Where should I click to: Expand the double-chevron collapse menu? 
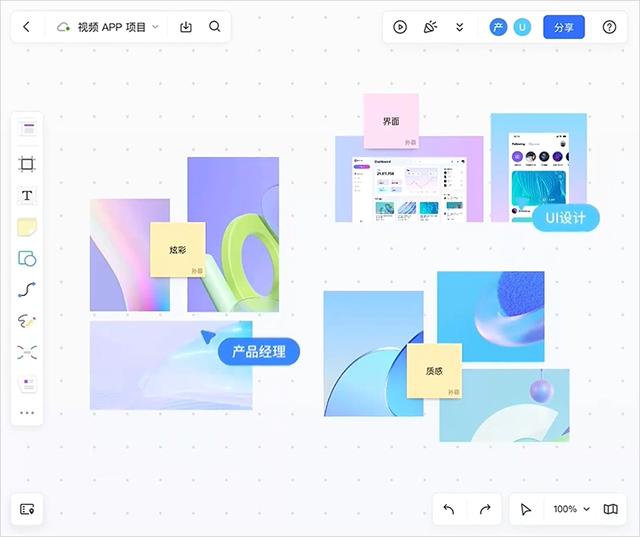tap(460, 27)
